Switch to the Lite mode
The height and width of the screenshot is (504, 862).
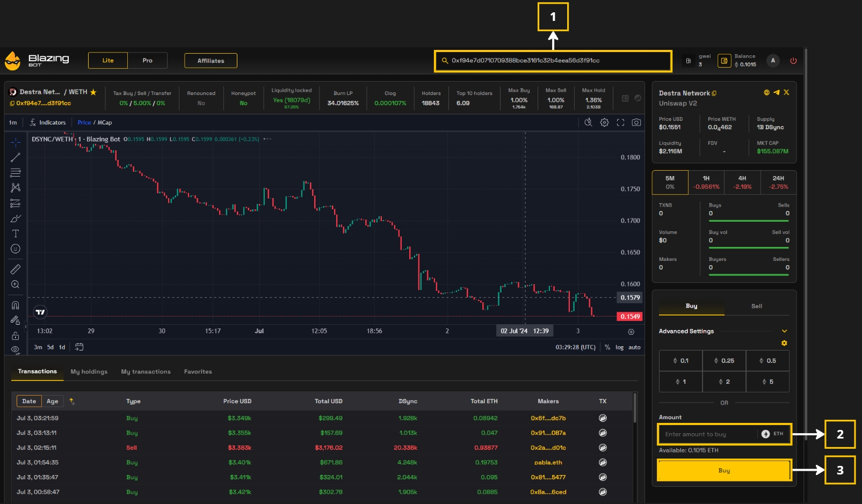tap(108, 61)
